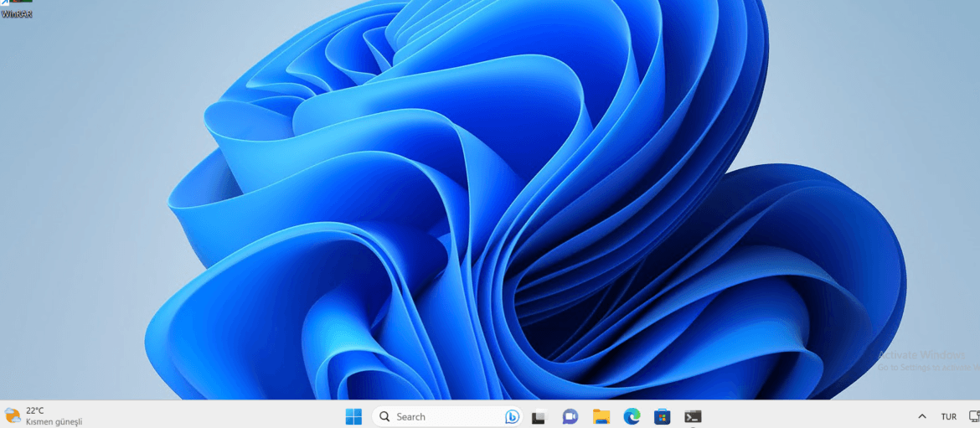The height and width of the screenshot is (428, 980).
Task: Open the network quick settings icon
Action: 974,416
